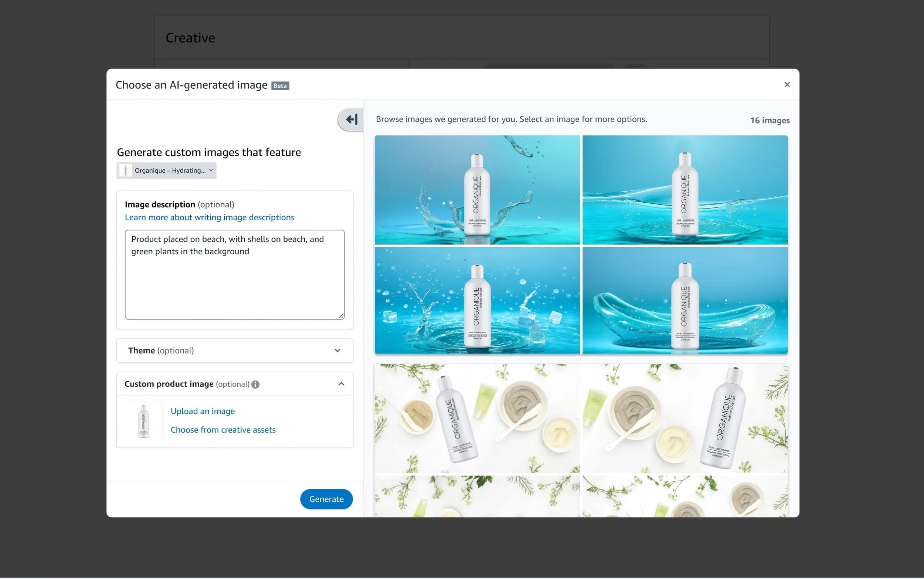Select the calm water wave bottle image
The image size is (924, 579).
(x=684, y=190)
